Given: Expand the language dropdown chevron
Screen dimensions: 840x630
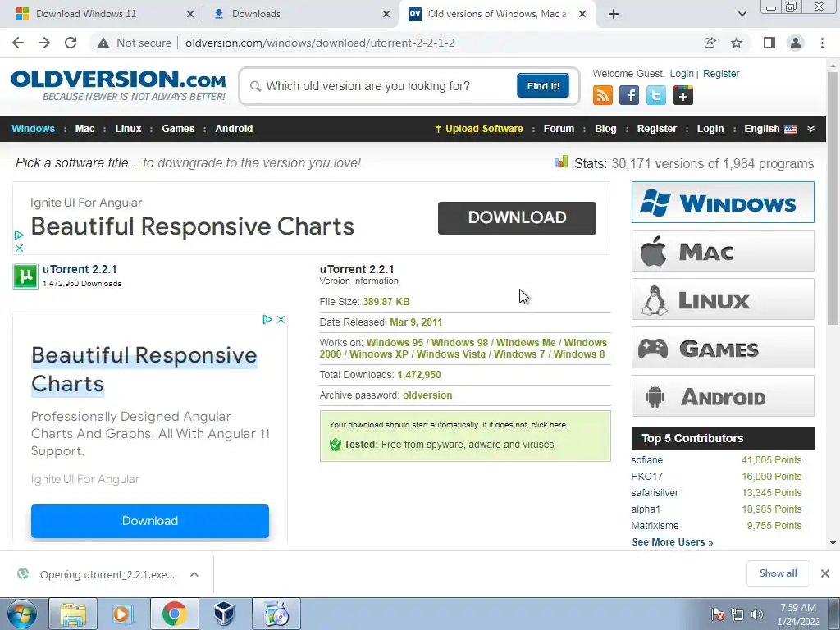Looking at the screenshot, I should coord(810,129).
